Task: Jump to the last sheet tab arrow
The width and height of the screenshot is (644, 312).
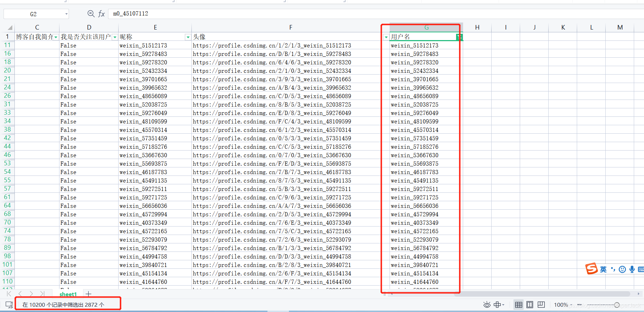Action: pyautogui.click(x=42, y=294)
